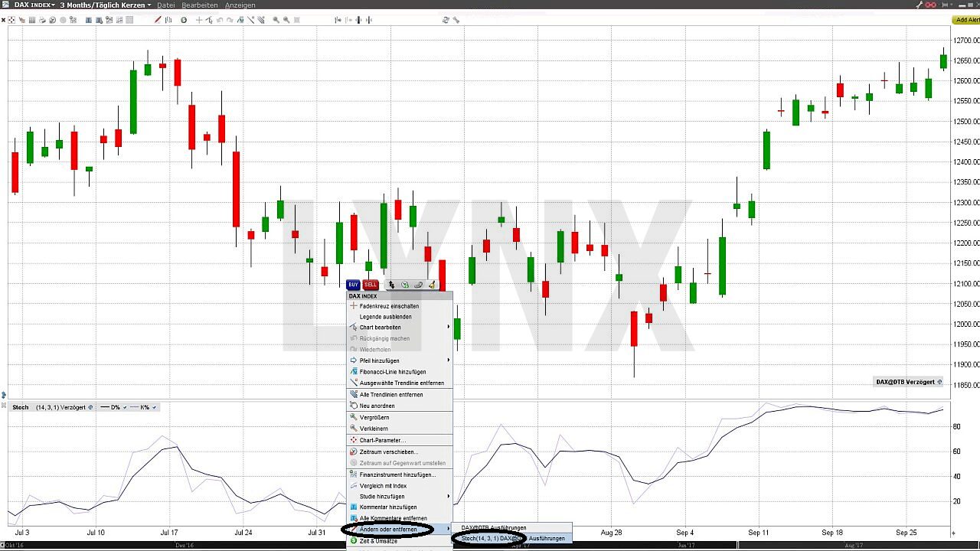The image size is (980, 551).
Task: Click the zoom-in magnifier toolbar icon
Action: point(276,20)
